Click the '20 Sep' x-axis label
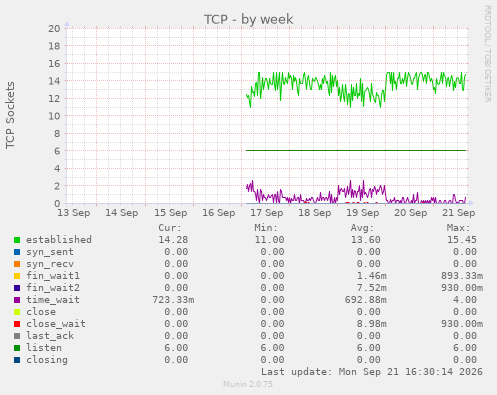 pos(411,213)
